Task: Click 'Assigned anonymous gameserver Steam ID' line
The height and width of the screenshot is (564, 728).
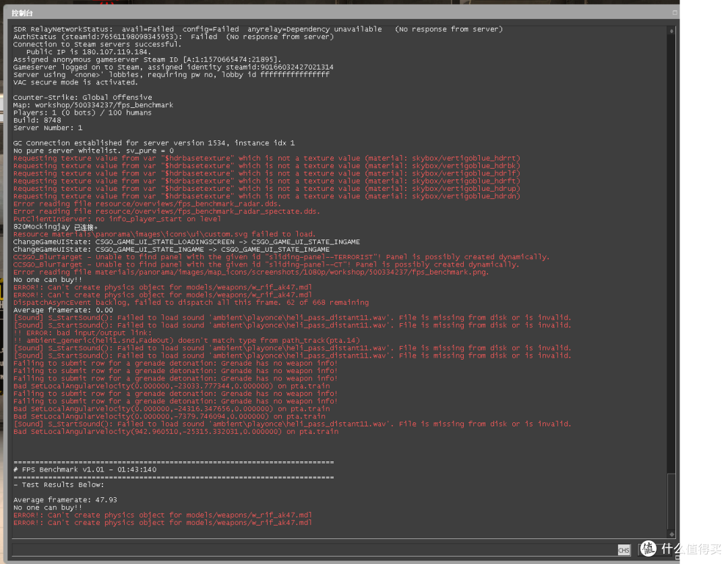Action: click(x=147, y=59)
